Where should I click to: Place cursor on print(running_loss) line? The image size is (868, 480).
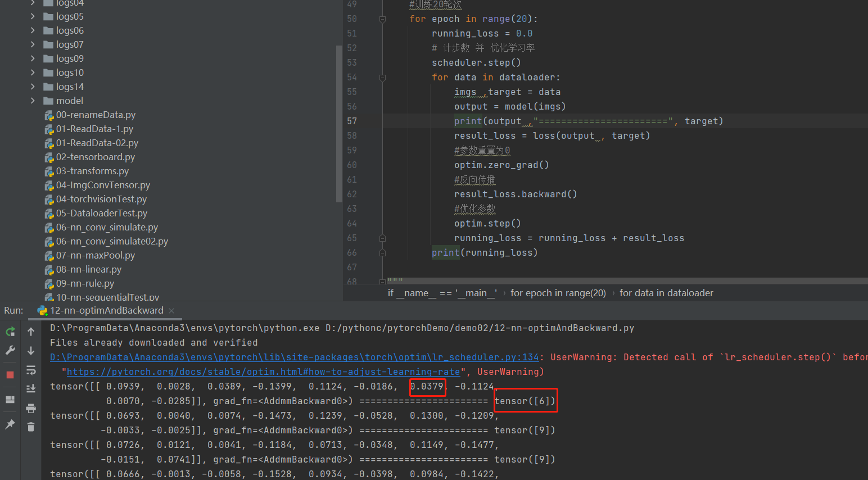(485, 253)
